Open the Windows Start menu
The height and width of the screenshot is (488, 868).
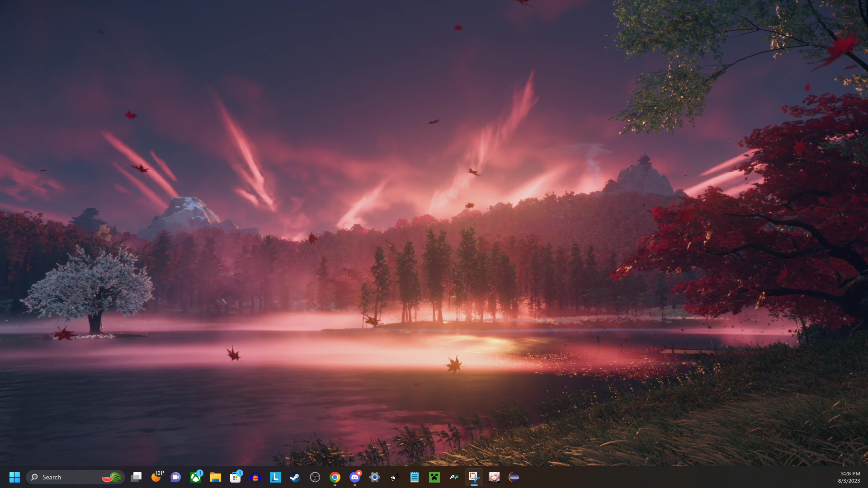click(x=14, y=477)
